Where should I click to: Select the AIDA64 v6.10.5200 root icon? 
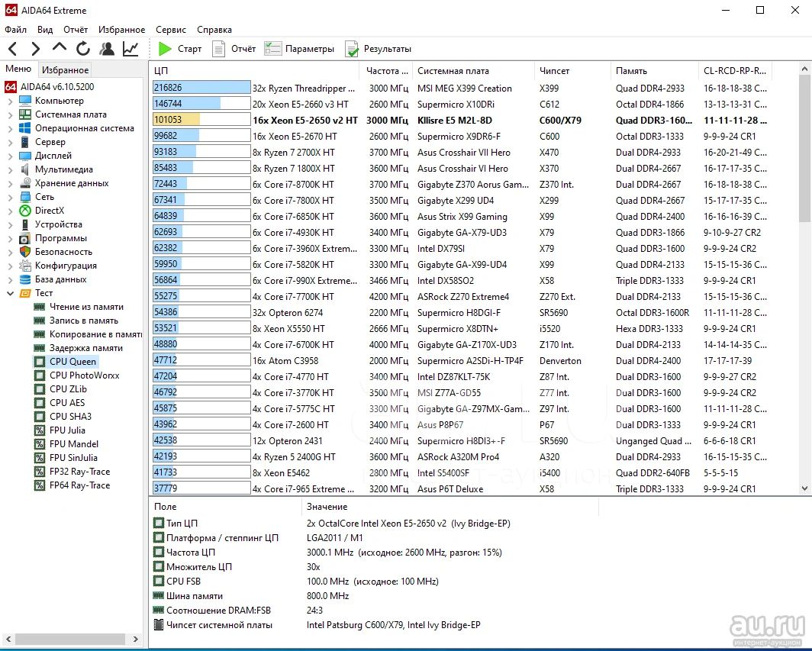point(11,86)
